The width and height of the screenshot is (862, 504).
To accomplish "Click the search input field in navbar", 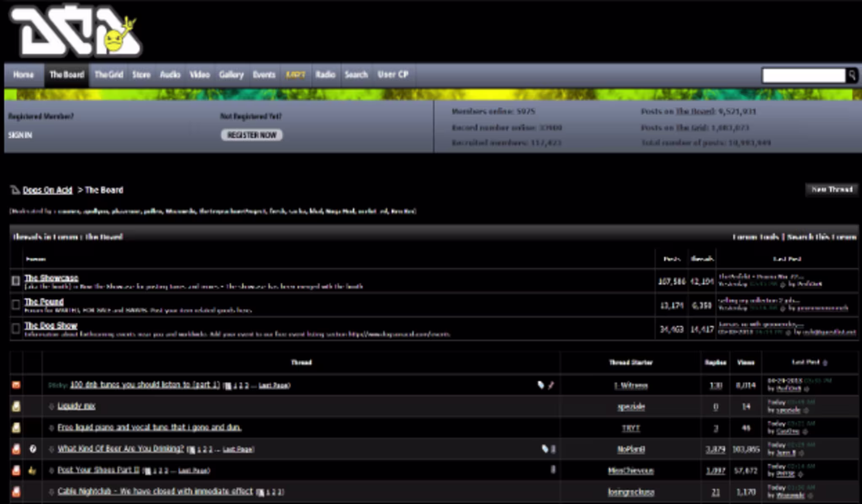I will (804, 75).
